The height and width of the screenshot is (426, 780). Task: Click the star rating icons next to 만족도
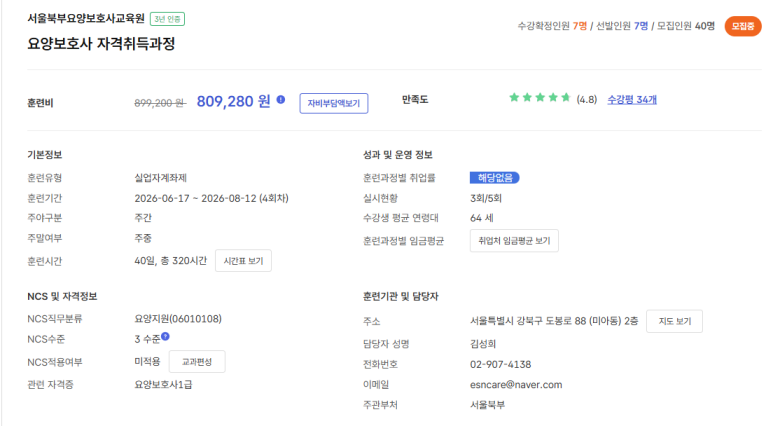click(540, 98)
